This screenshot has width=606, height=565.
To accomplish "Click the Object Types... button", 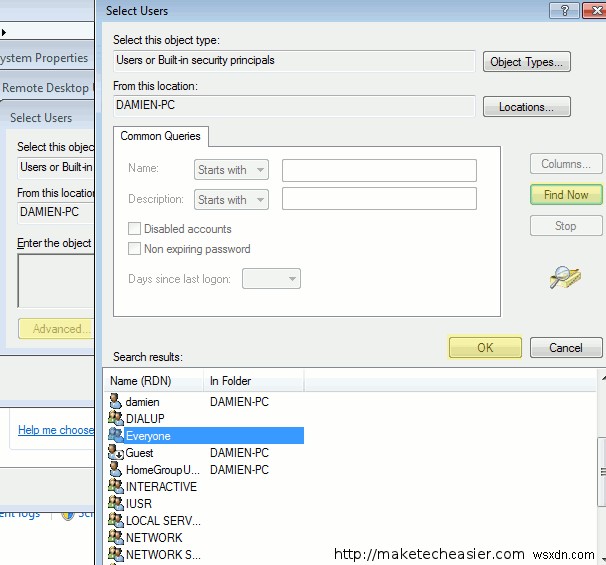I will click(x=526, y=61).
